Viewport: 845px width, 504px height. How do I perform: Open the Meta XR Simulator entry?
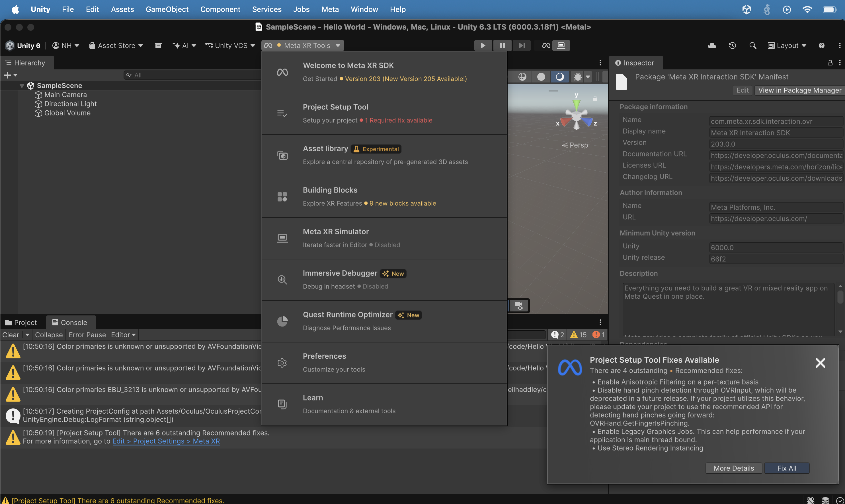(384, 238)
